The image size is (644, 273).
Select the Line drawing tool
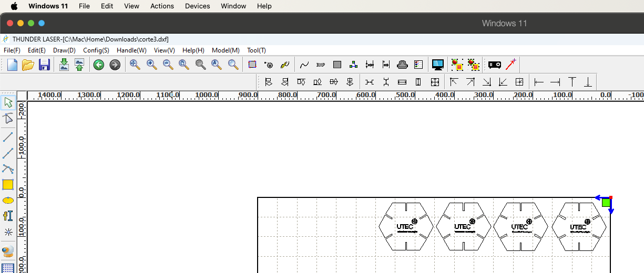(x=8, y=137)
